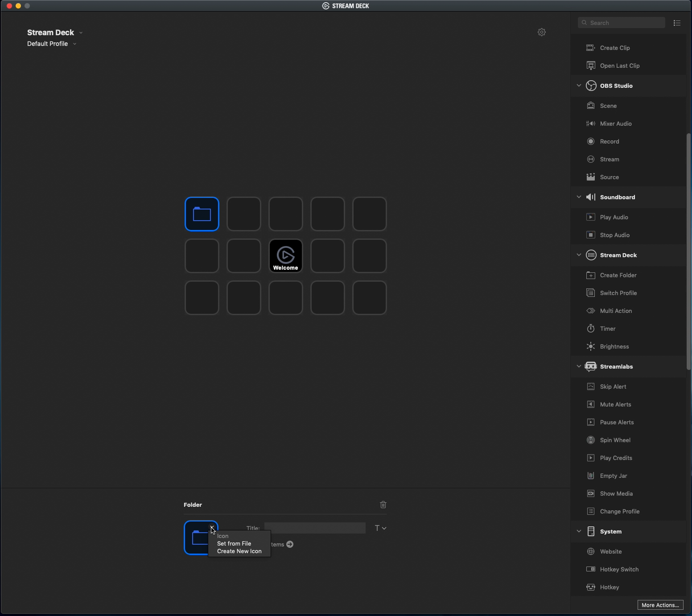Screen dimensions: 692x616
Task: Select the OBS Scene action icon
Action: coord(591,106)
